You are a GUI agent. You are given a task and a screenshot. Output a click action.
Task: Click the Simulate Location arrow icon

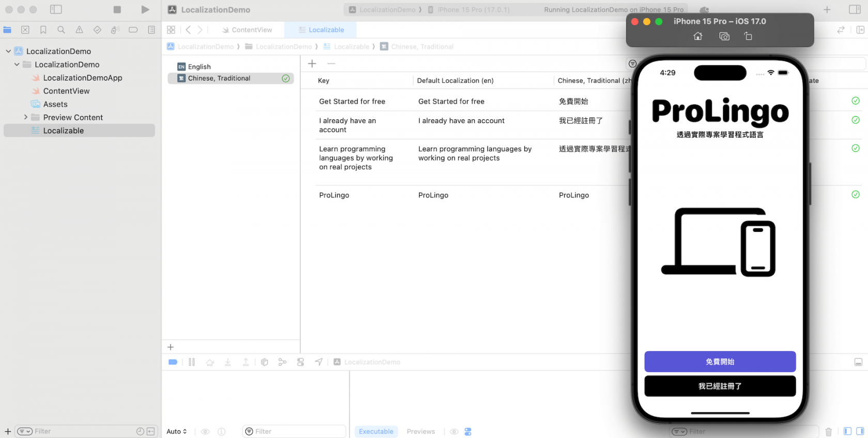pos(319,362)
